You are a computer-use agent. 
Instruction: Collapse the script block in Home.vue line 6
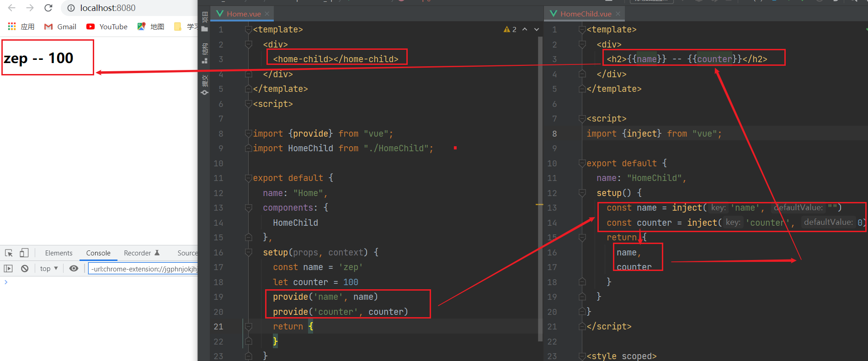click(x=249, y=104)
